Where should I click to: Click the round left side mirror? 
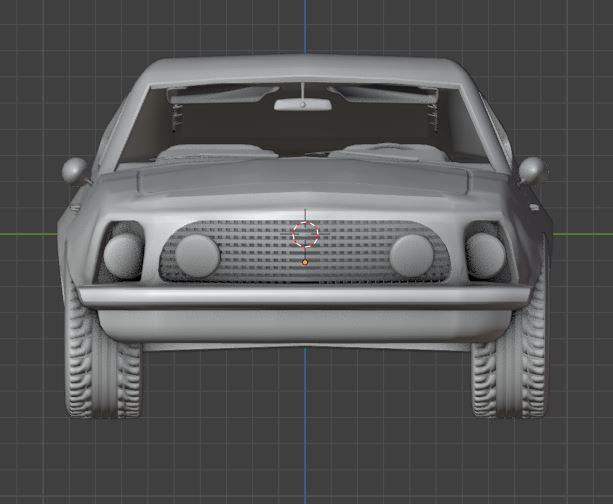[75, 170]
